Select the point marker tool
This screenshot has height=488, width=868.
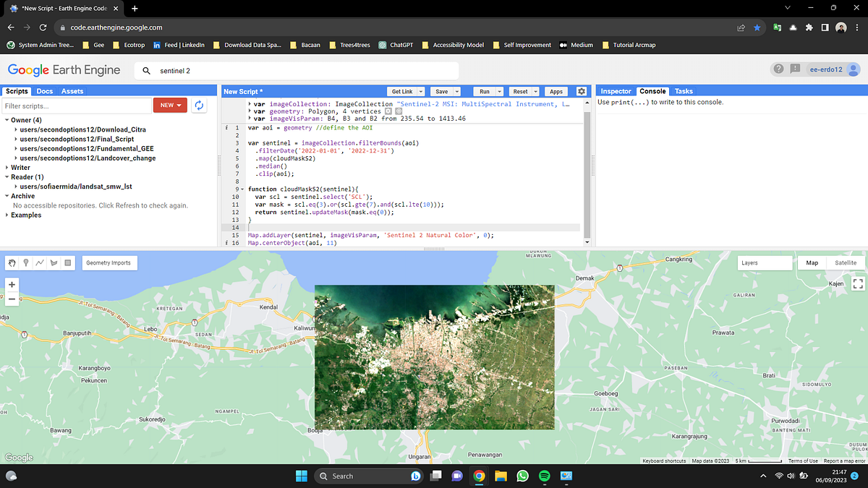click(x=26, y=263)
